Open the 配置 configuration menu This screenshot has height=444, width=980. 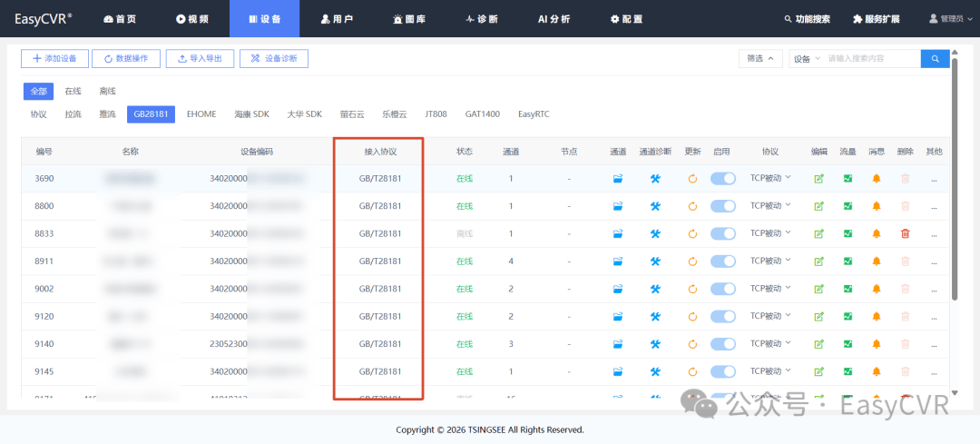point(626,19)
